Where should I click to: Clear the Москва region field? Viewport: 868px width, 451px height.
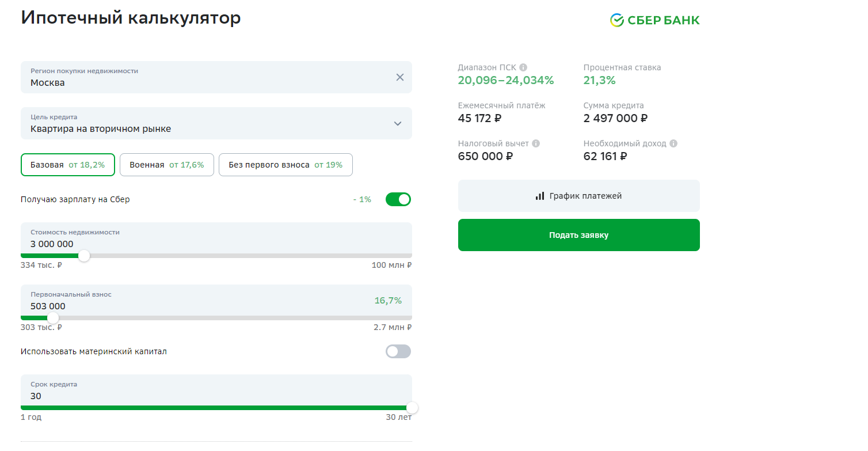pyautogui.click(x=400, y=77)
